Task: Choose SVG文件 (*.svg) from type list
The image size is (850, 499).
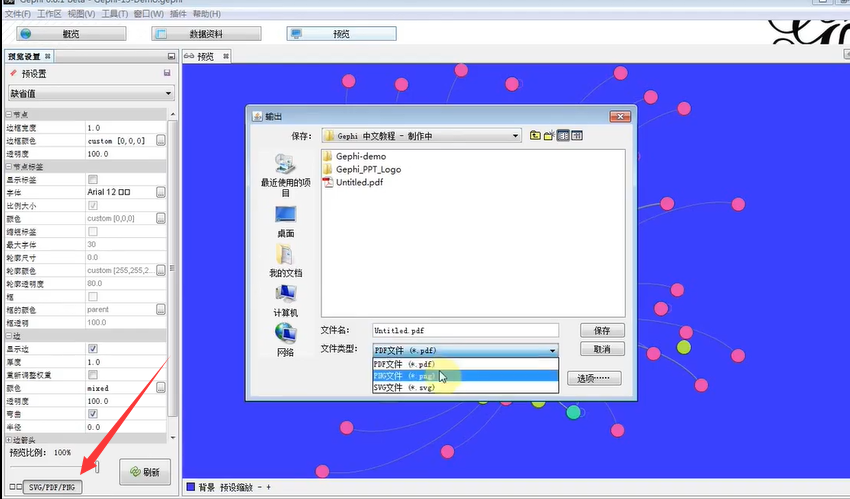Action: [466, 387]
